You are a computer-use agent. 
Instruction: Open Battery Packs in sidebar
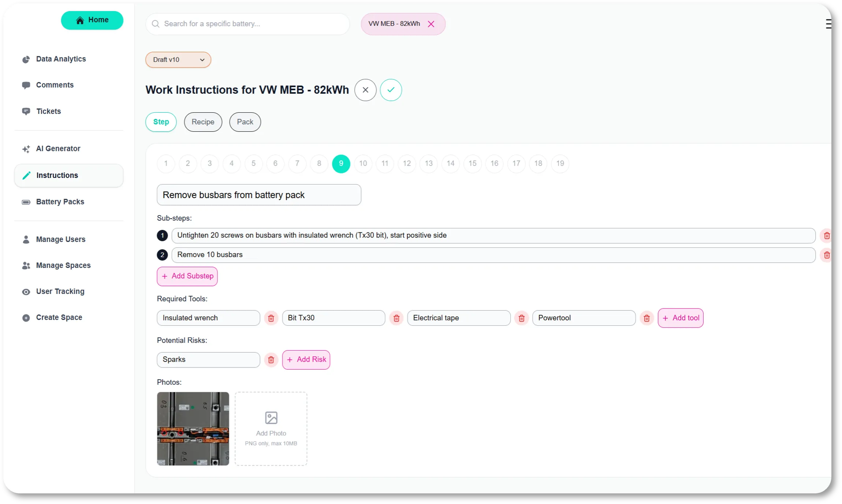pos(53,202)
